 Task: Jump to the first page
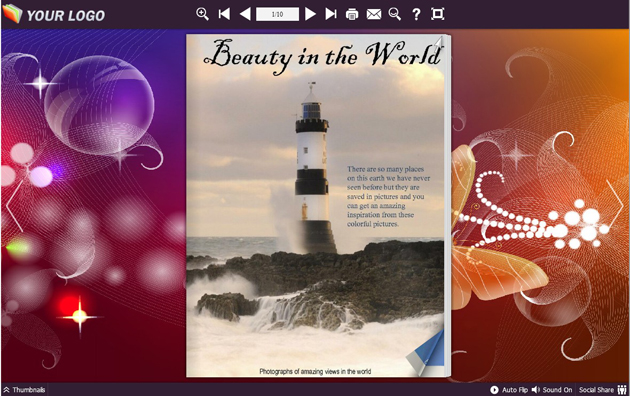click(x=224, y=14)
